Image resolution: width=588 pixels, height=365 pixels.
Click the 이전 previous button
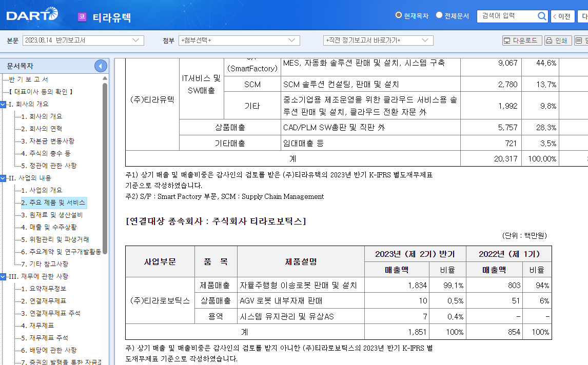(562, 16)
